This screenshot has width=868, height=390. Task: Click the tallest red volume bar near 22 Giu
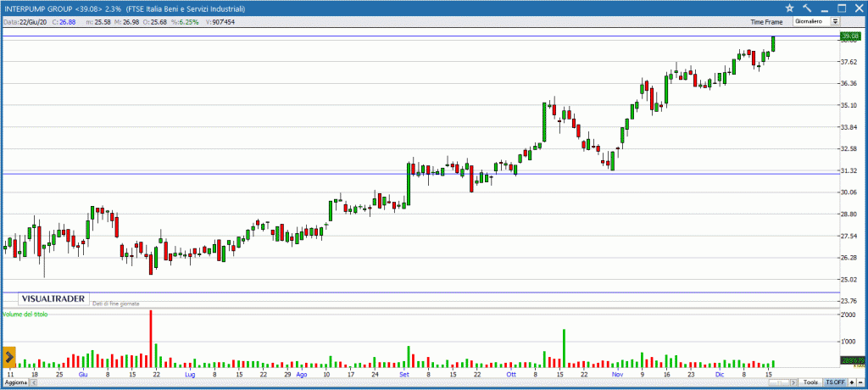pos(151,339)
